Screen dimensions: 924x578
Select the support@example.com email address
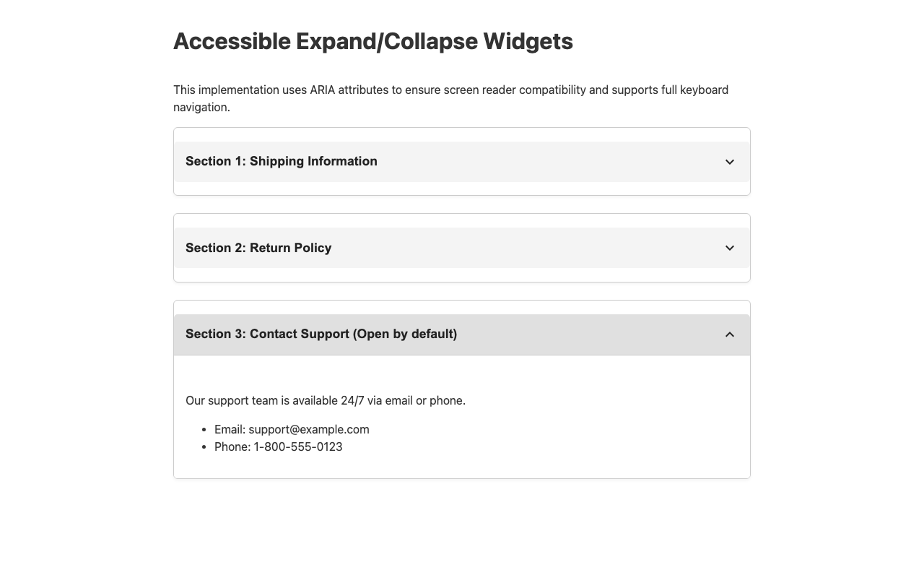coord(309,429)
